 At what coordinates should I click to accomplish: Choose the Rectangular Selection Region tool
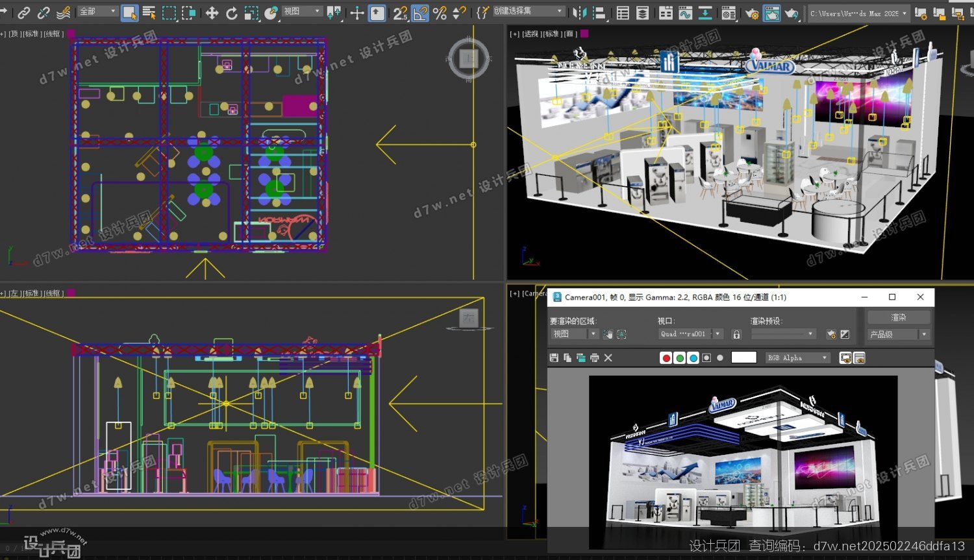(169, 12)
